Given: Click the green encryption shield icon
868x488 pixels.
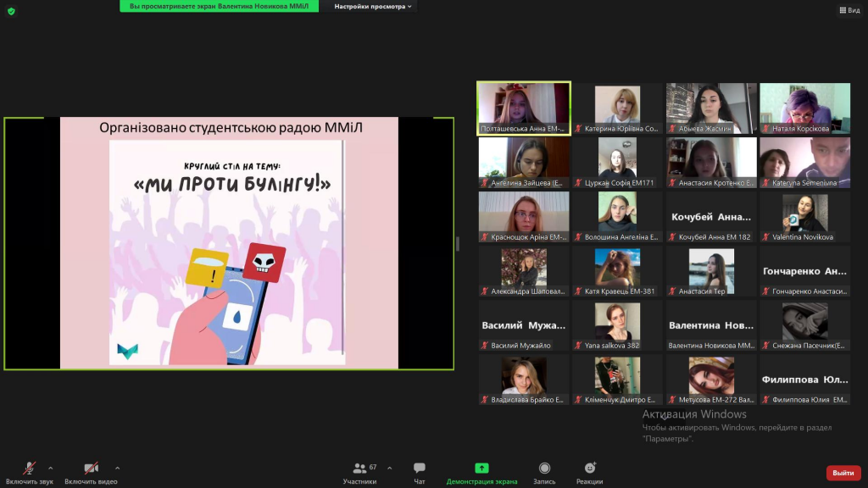Looking at the screenshot, I should click(11, 11).
